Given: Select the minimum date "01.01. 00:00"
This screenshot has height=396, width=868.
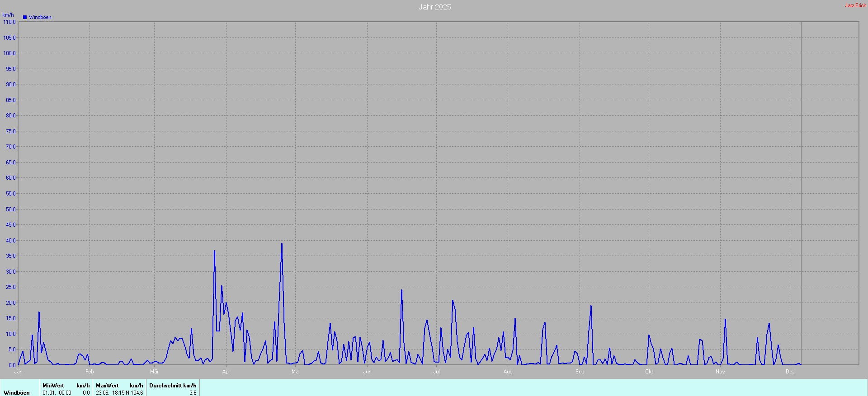Looking at the screenshot, I should click(x=57, y=393).
